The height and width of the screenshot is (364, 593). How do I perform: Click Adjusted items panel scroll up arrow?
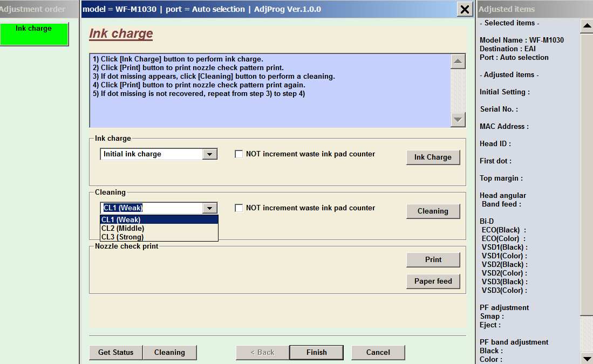(587, 26)
